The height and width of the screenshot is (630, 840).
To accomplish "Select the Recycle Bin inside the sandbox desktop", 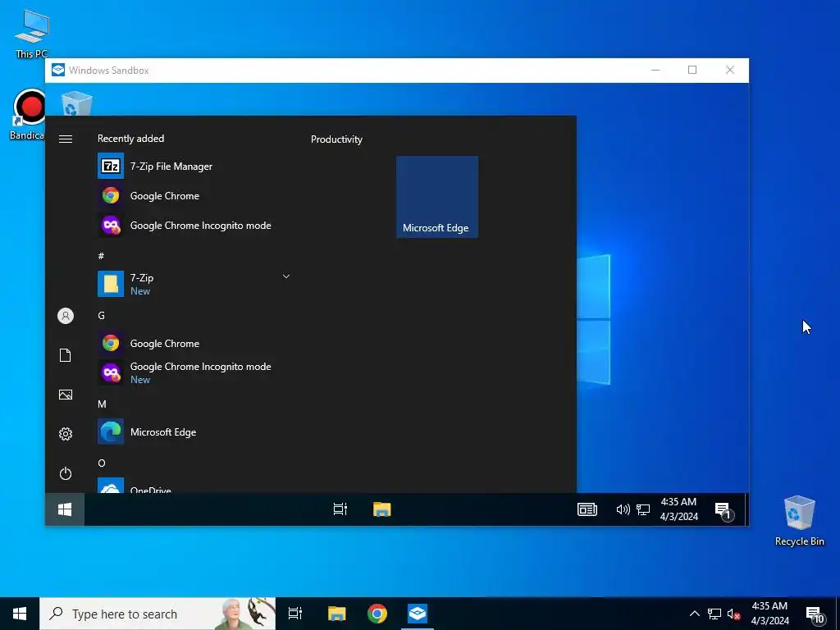I will point(76,103).
